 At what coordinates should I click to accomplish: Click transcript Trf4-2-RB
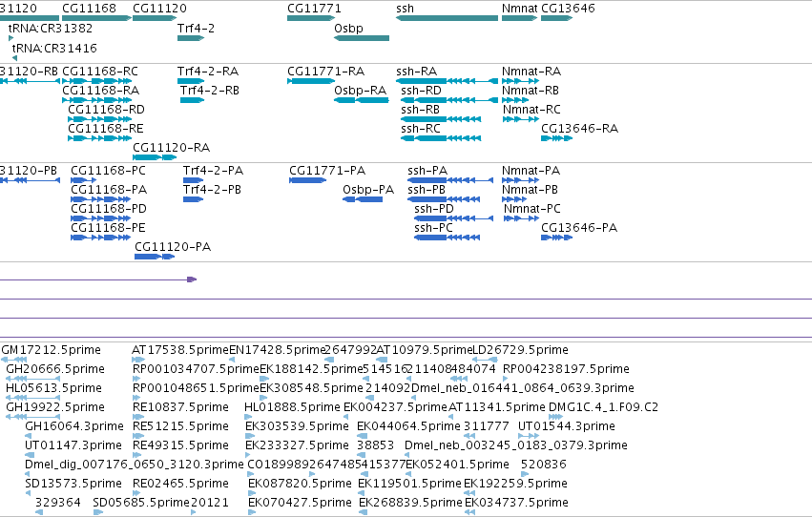tap(210, 91)
